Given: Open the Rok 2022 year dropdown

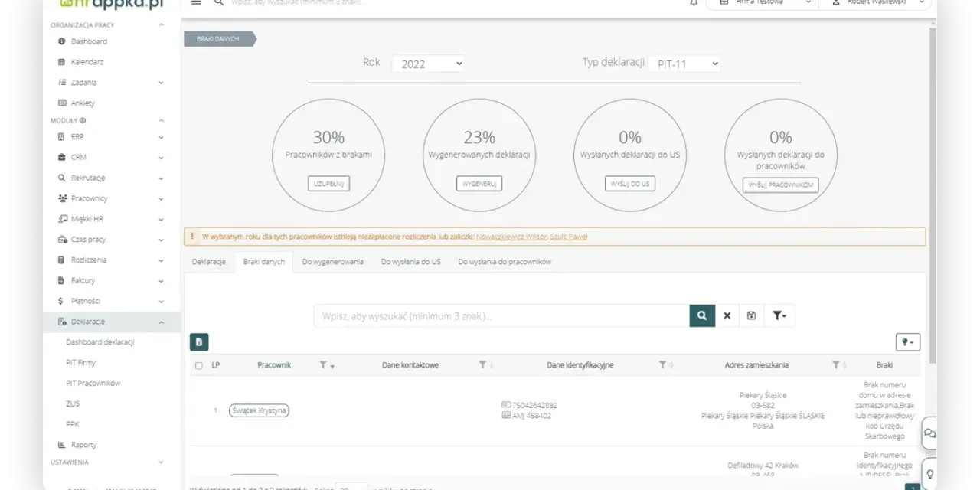Looking at the screenshot, I should coord(428,64).
